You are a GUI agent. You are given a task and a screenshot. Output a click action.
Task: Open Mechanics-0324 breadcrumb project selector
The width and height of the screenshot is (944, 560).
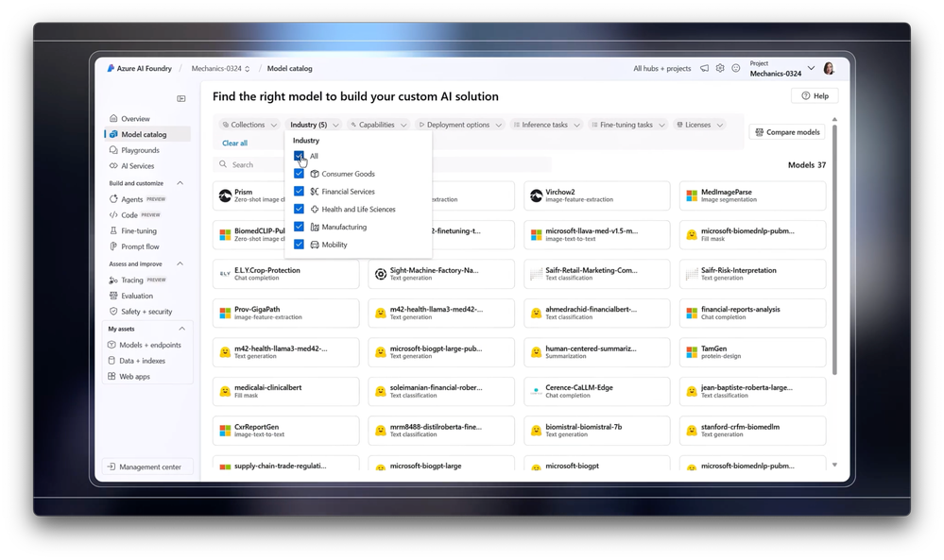click(220, 69)
